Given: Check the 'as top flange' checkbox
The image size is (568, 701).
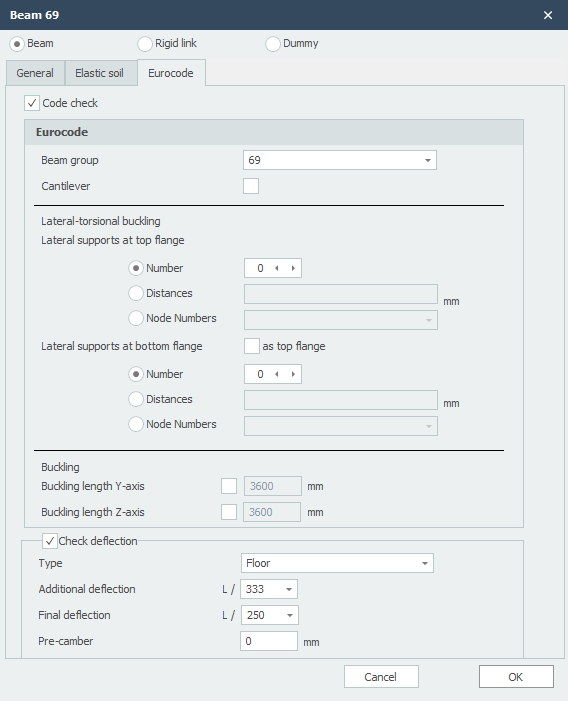Looking at the screenshot, I should pos(252,346).
